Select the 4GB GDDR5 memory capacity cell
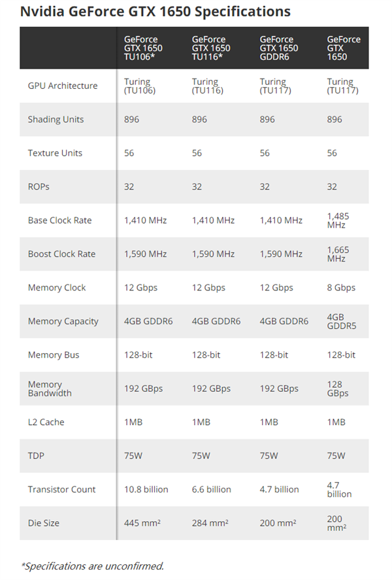 pyautogui.click(x=342, y=321)
